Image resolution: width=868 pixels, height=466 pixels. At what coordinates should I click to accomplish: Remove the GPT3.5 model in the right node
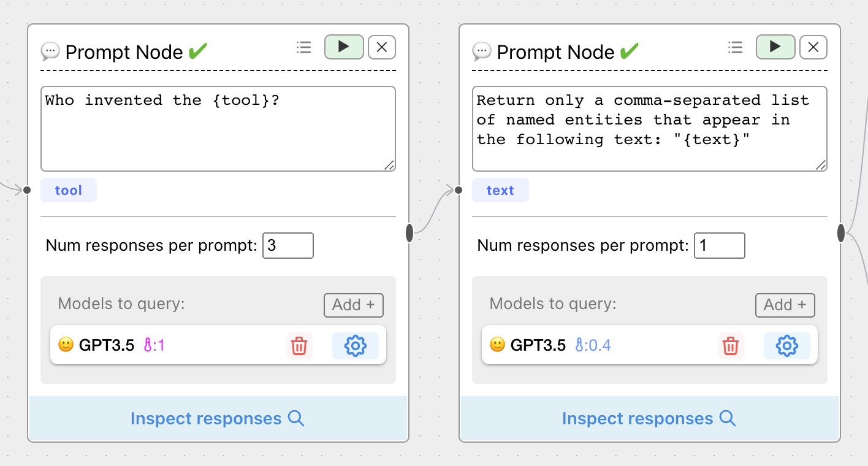(731, 346)
